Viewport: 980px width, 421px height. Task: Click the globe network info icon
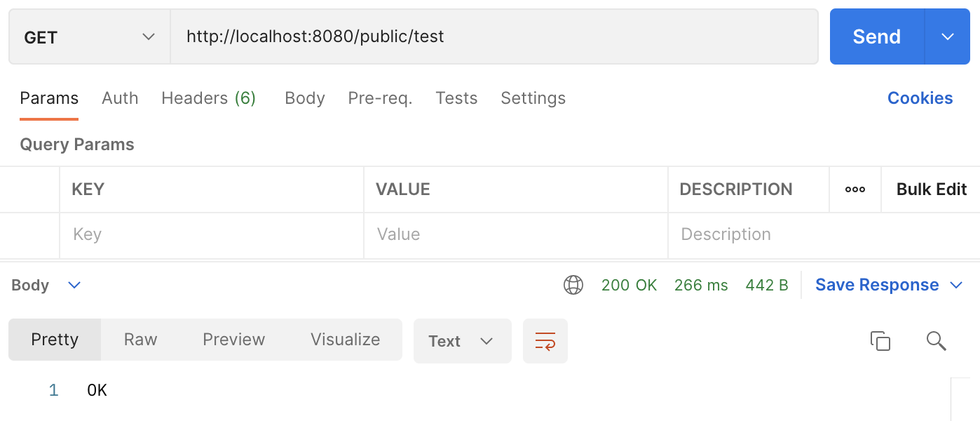tap(573, 285)
